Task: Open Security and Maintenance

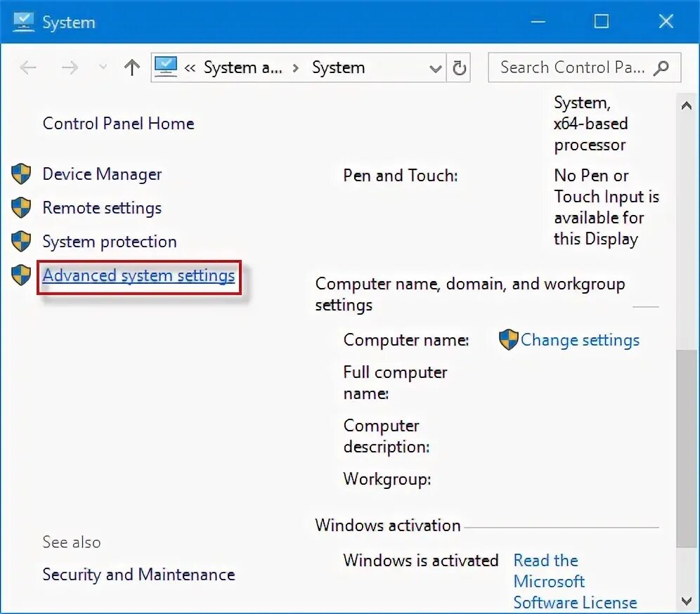Action: pyautogui.click(x=138, y=575)
